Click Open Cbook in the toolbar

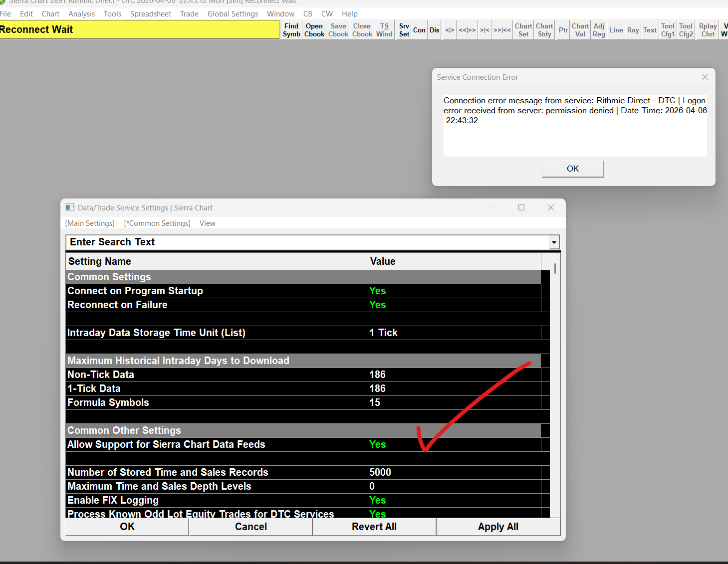pyautogui.click(x=314, y=30)
